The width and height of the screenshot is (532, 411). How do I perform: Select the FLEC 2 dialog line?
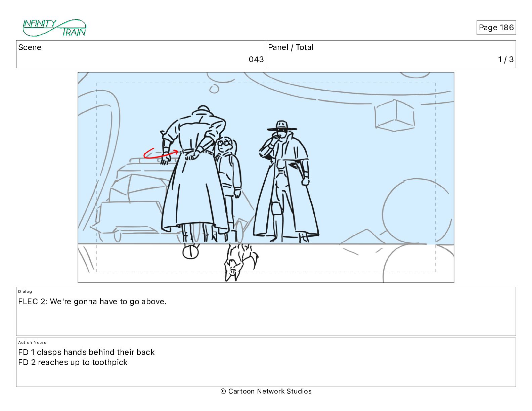(x=92, y=302)
